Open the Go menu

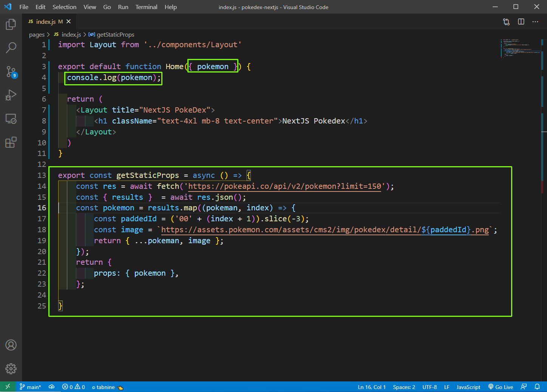(107, 7)
